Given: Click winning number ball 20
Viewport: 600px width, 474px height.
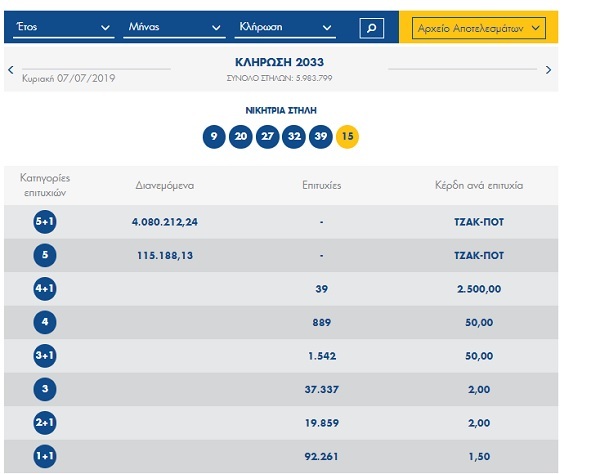Looking at the screenshot, I should point(240,137).
